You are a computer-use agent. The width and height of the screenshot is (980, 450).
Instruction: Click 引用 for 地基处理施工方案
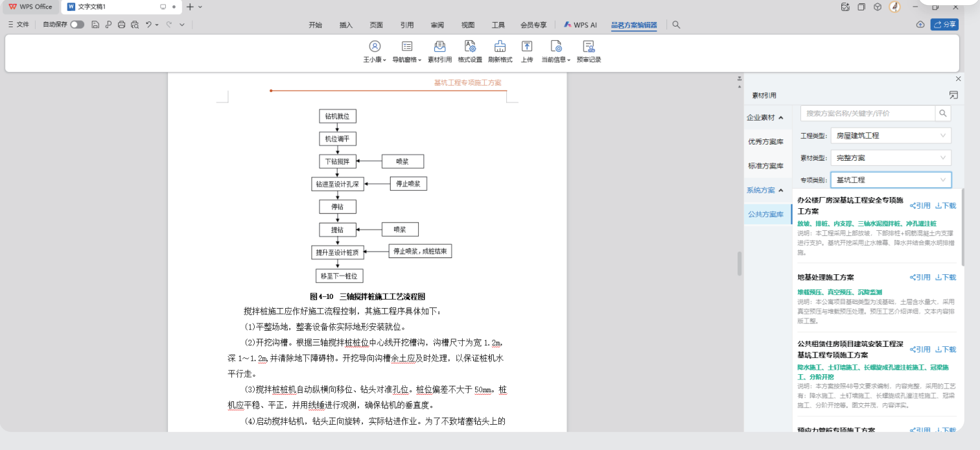[920, 277]
